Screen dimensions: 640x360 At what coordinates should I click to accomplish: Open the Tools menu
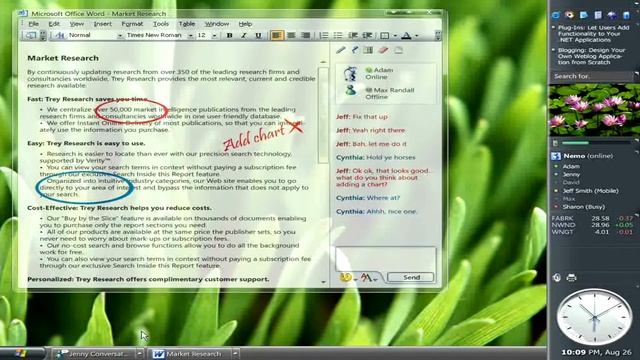pos(161,24)
